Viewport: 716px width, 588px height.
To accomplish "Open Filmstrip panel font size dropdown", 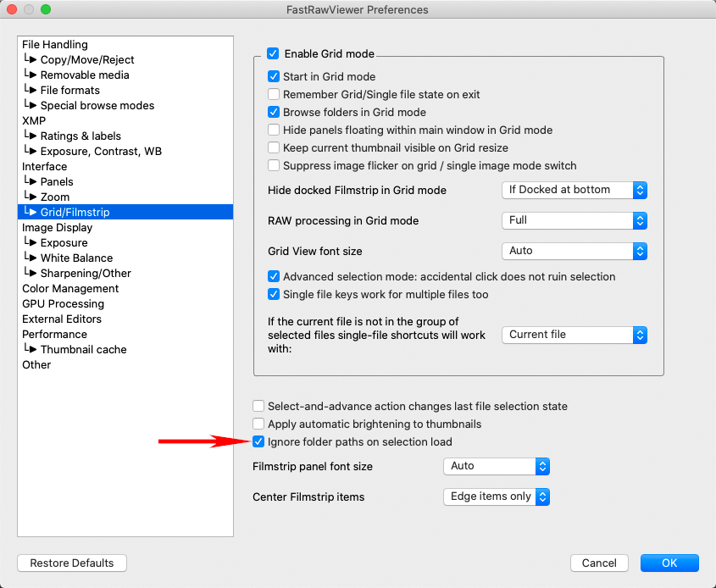I will pos(497,466).
